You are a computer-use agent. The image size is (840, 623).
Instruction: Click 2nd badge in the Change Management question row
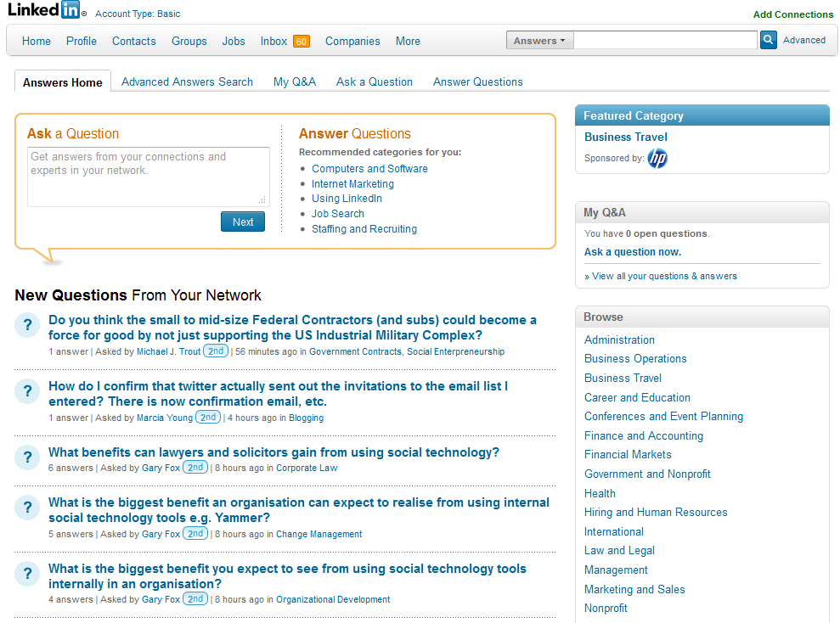coord(195,534)
